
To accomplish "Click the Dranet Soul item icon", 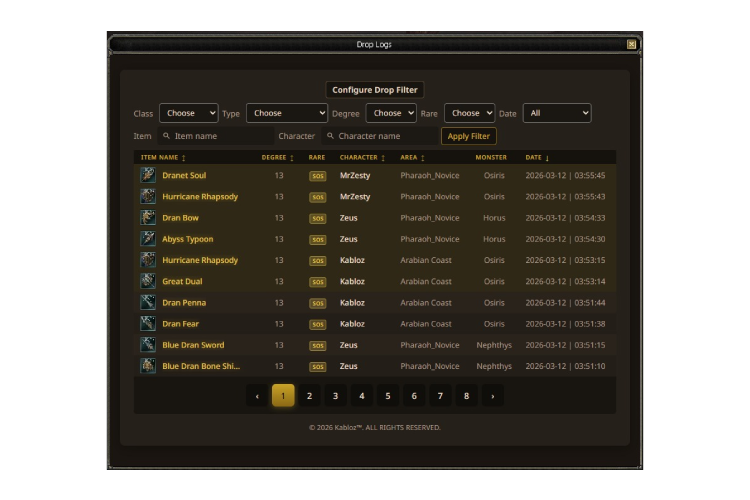I will pos(148,175).
